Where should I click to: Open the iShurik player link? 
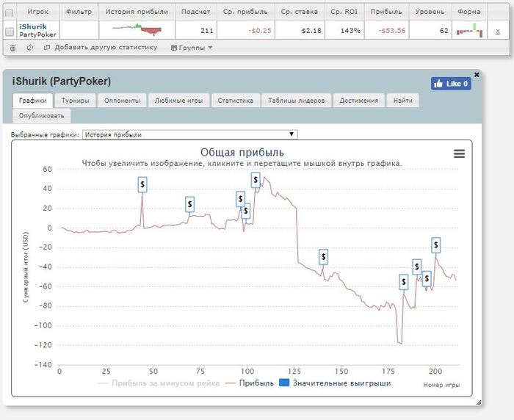coord(33,26)
